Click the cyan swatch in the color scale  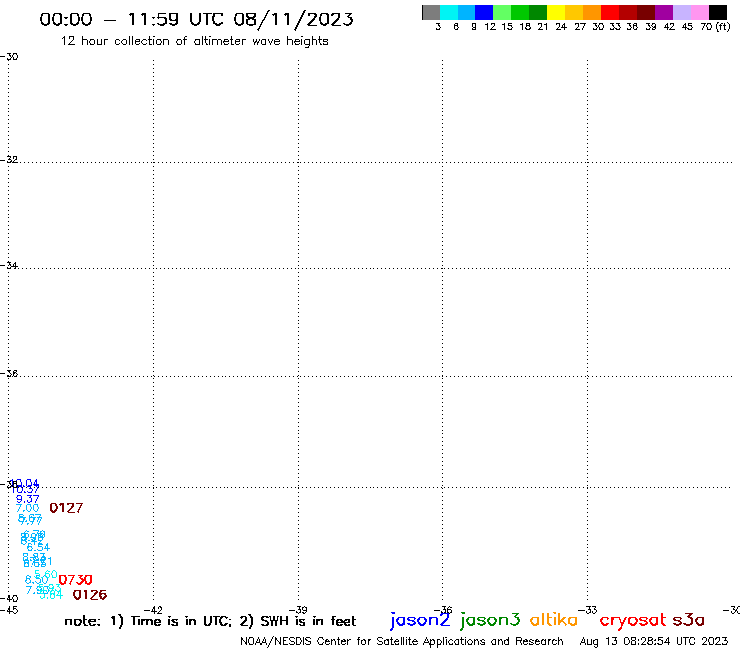pos(449,12)
